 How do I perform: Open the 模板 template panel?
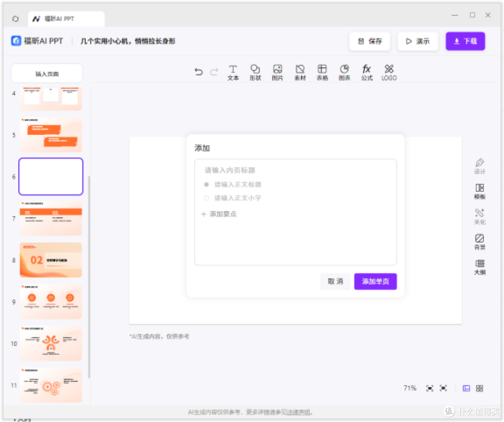480,191
